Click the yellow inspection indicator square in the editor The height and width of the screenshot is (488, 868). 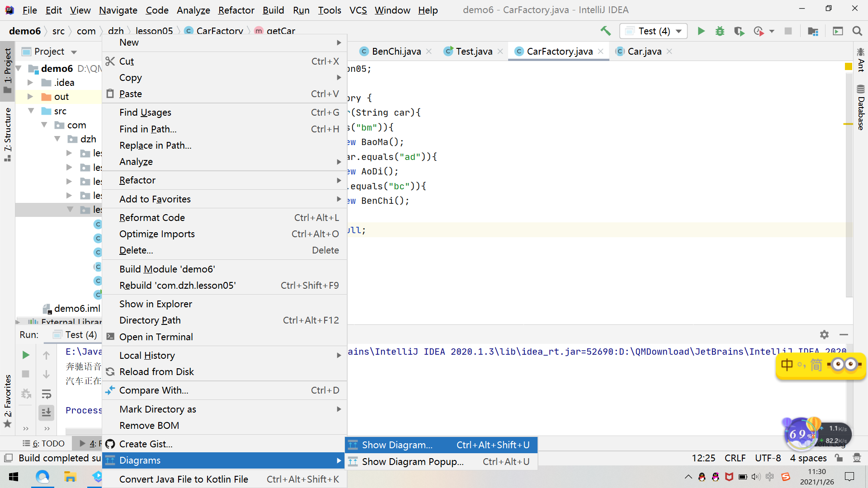tap(848, 67)
